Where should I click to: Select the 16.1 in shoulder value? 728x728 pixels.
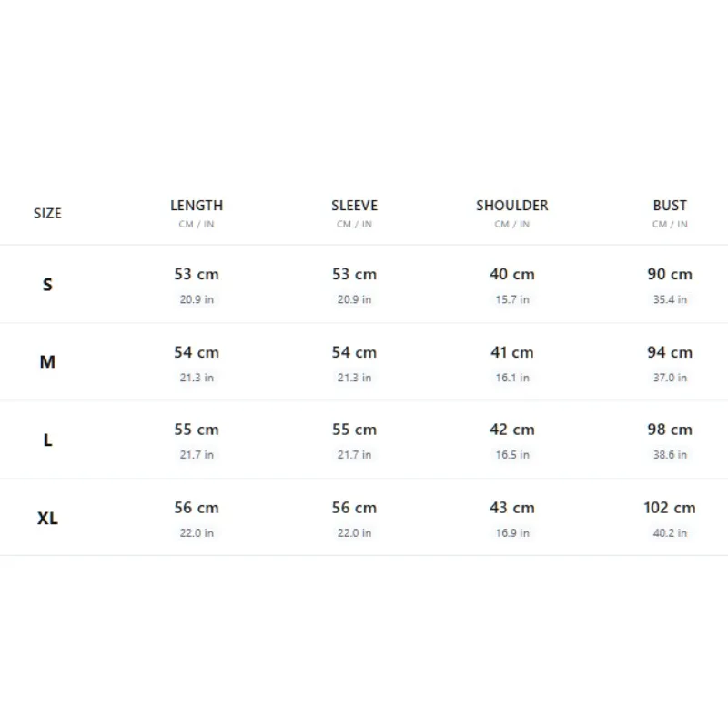512,378
